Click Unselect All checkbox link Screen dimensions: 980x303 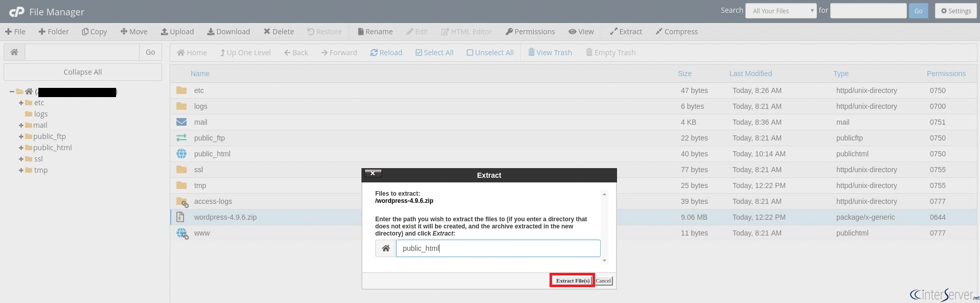coord(490,53)
